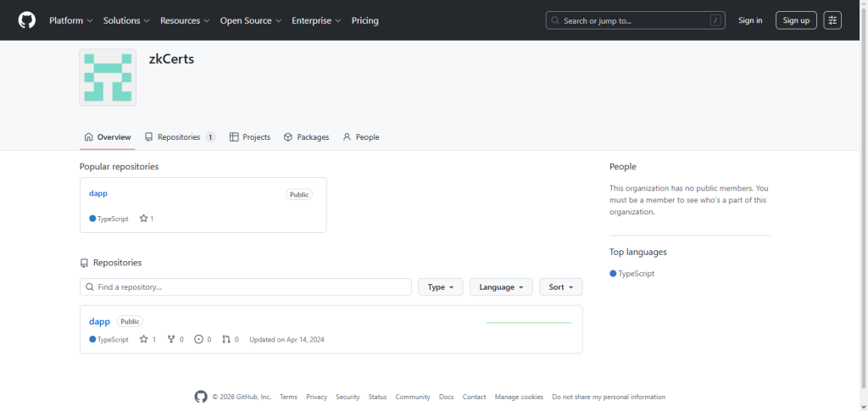Open the appearance settings icon button
This screenshot has width=868, height=411.
tap(832, 20)
